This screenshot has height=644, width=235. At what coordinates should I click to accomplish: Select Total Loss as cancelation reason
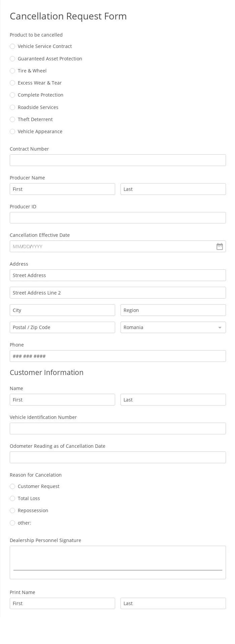12,498
